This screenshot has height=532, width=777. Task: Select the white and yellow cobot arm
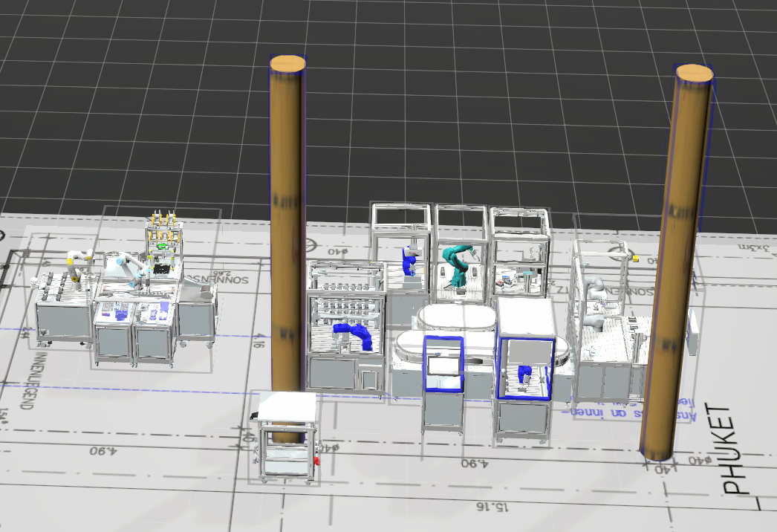77,261
